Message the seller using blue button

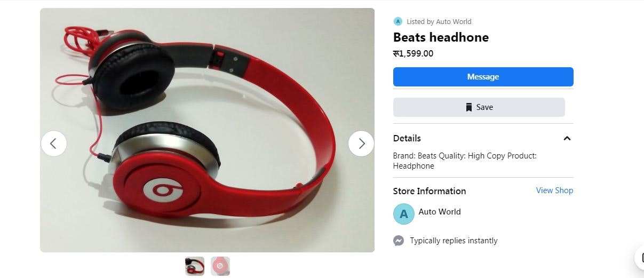point(483,77)
